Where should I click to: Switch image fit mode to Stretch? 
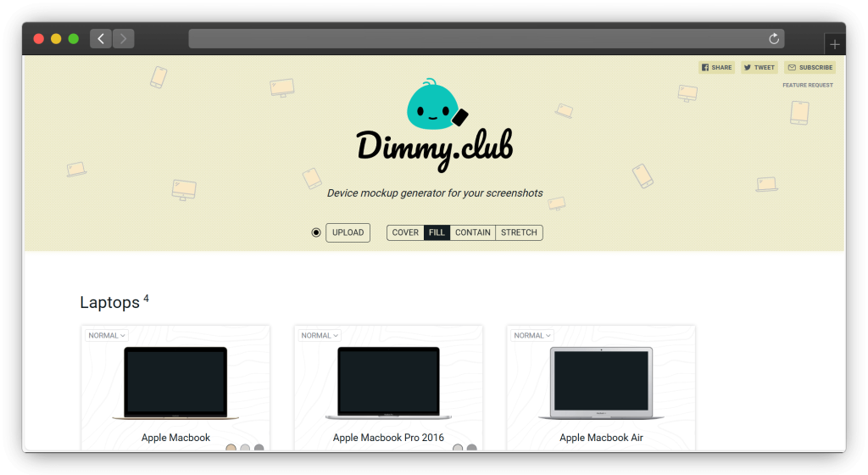pos(519,232)
